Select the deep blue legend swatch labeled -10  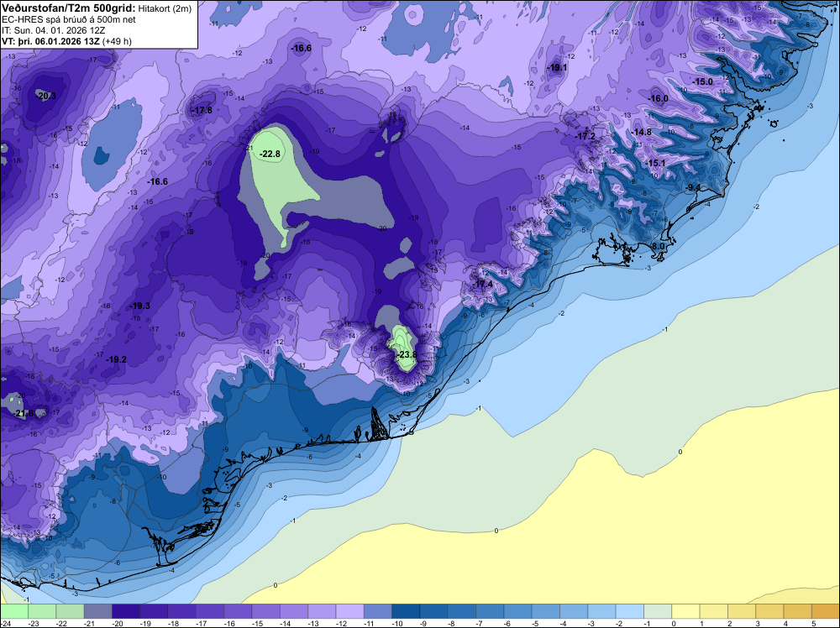point(406,611)
